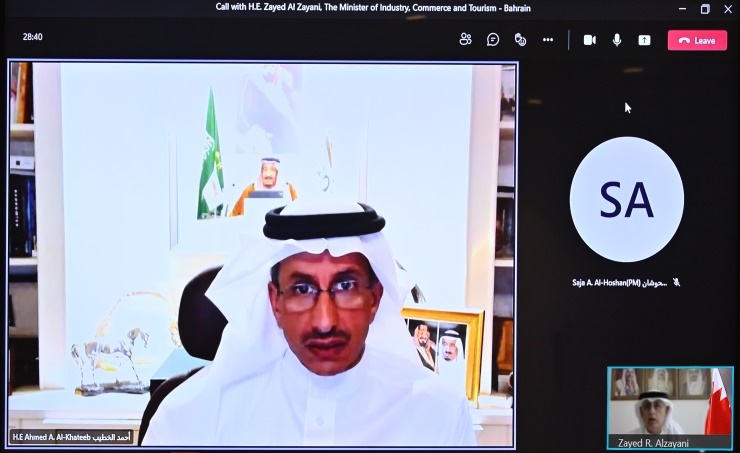Click the Share content icon
740x453 pixels.
(x=644, y=40)
